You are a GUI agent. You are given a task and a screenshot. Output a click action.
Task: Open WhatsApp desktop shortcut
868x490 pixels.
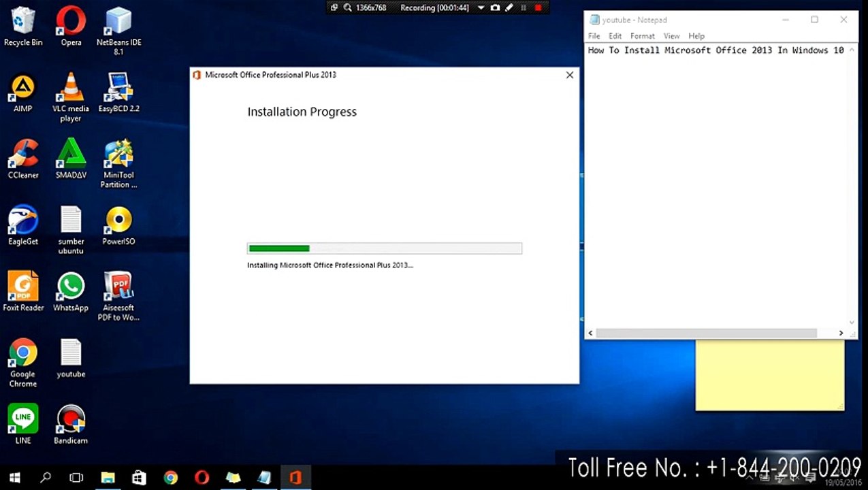pos(71,292)
